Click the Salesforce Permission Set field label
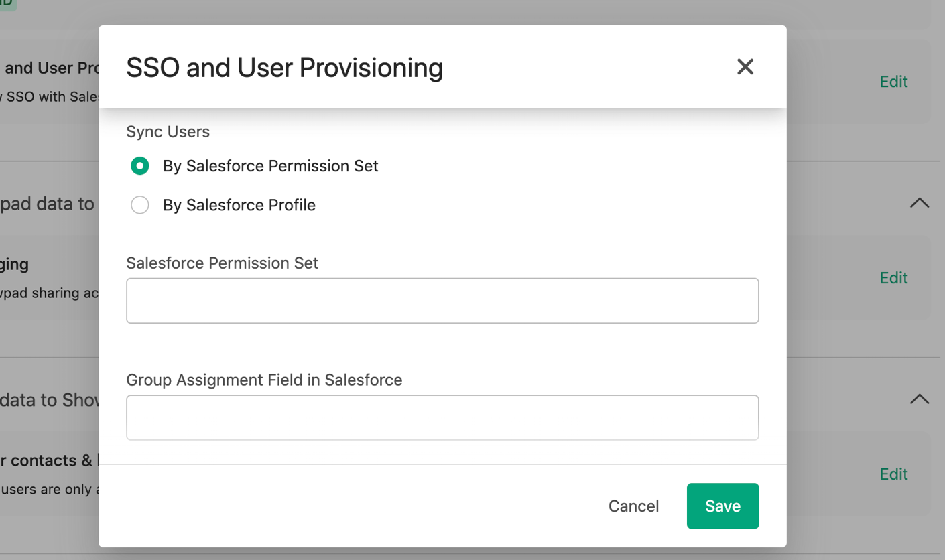This screenshot has width=945, height=560. point(222,263)
